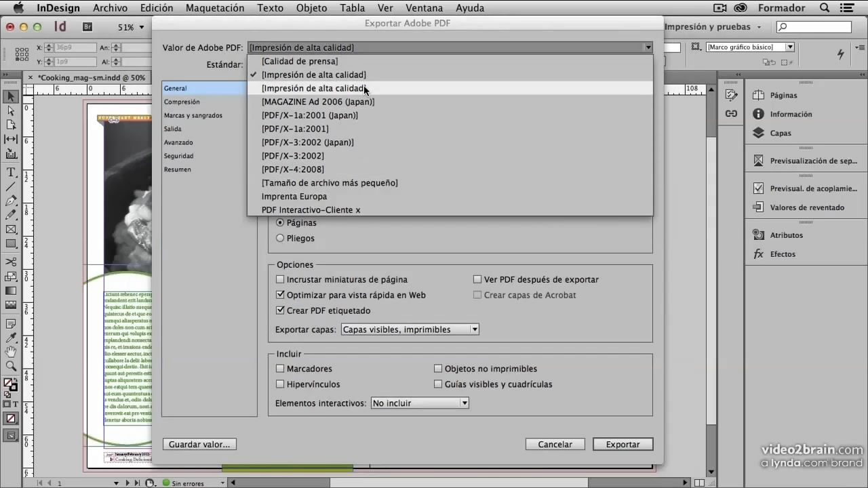Uncheck Optimizar para vista rápida en Web
The height and width of the screenshot is (488, 868).
(280, 295)
